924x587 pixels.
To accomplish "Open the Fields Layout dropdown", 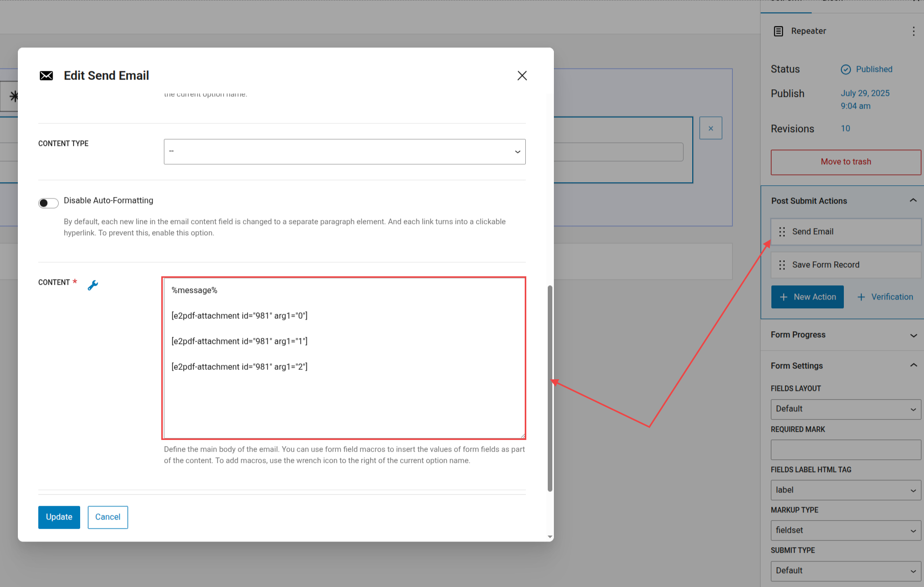I will 845,409.
